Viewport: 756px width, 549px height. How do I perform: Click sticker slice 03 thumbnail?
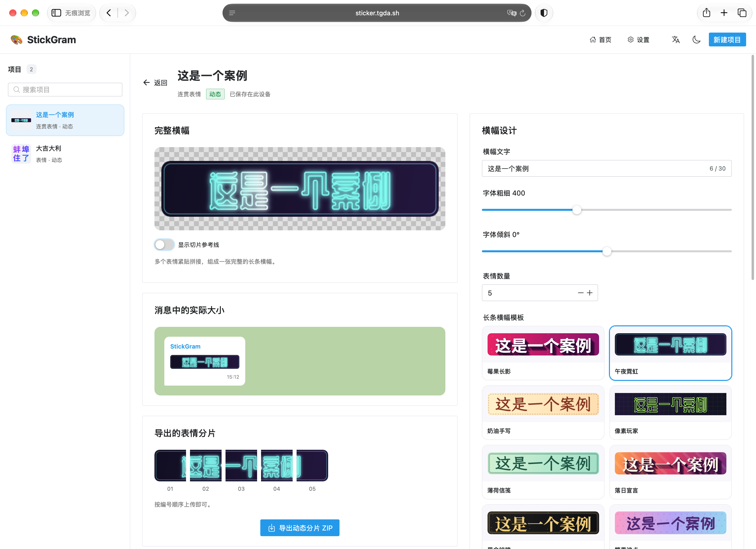click(241, 465)
